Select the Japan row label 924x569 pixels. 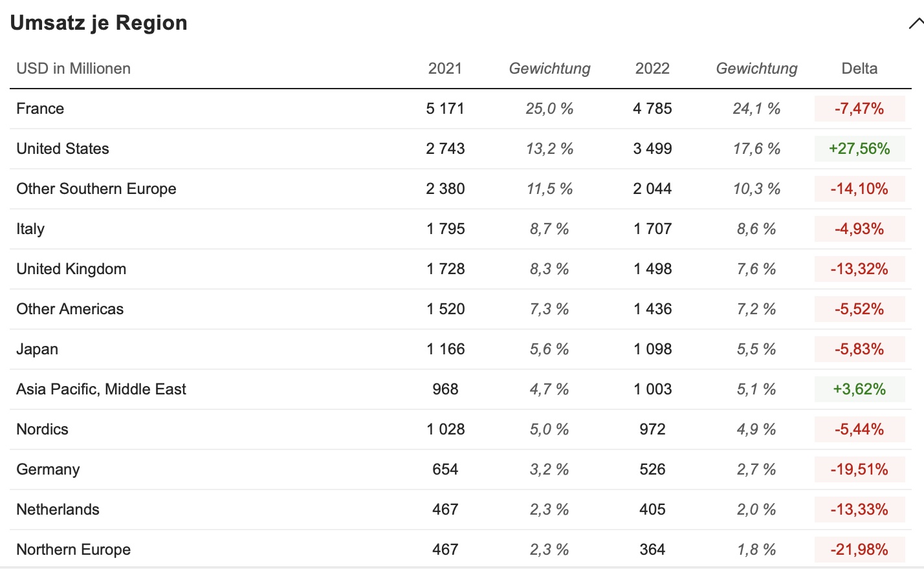(x=38, y=349)
